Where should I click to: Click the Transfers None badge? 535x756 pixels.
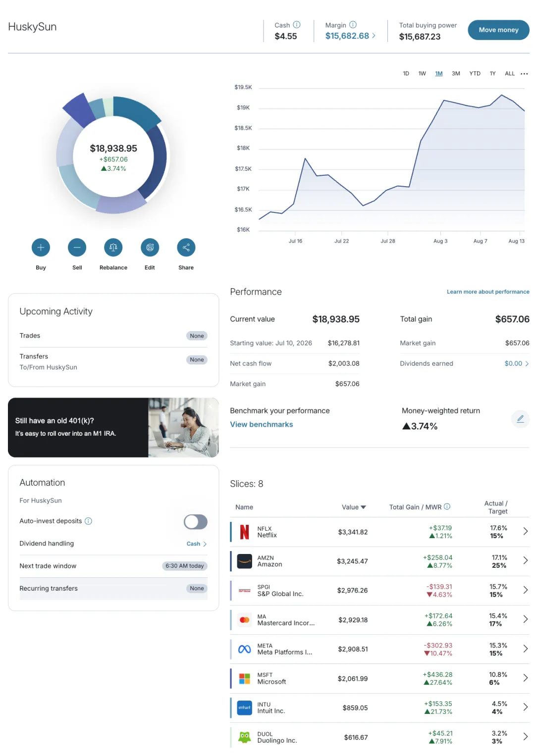197,360
